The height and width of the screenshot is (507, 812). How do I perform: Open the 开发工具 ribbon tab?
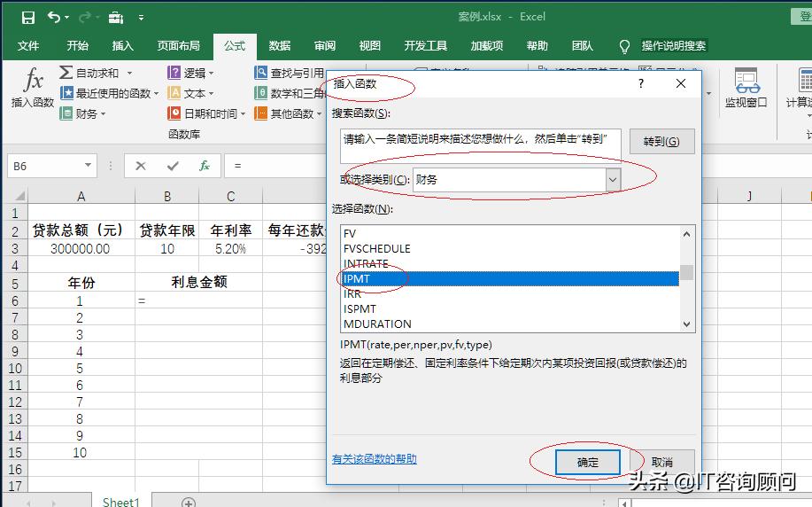click(x=426, y=45)
